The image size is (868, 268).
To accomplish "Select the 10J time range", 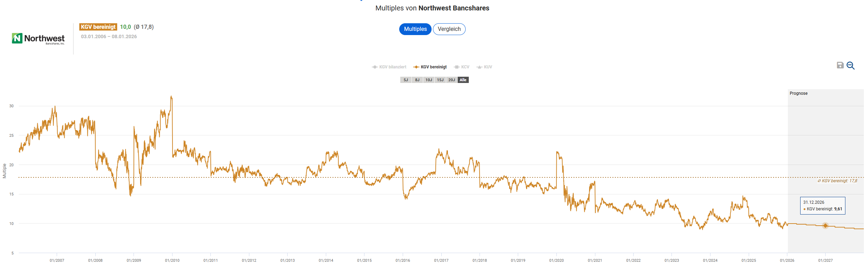I will [x=429, y=80].
